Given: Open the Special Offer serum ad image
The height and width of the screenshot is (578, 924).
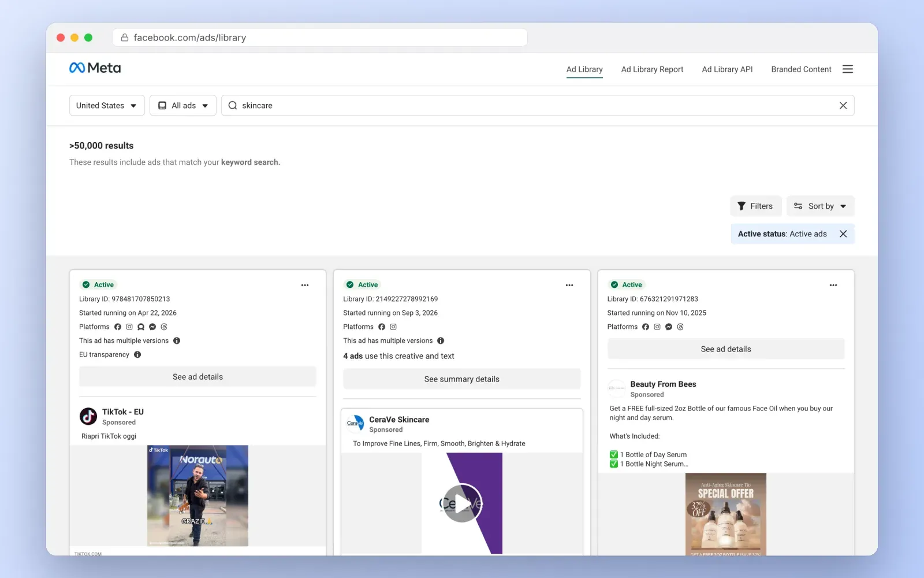Looking at the screenshot, I should click(x=726, y=514).
